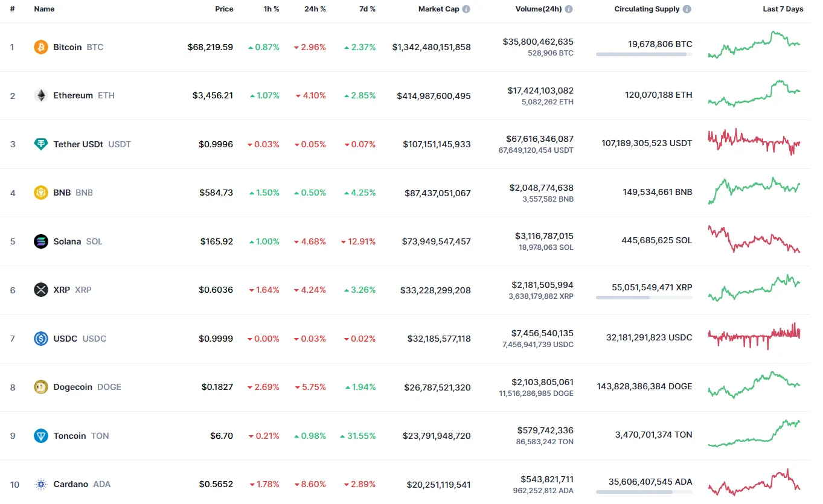
Task: Open the USDC coin name link
Action: (65, 339)
